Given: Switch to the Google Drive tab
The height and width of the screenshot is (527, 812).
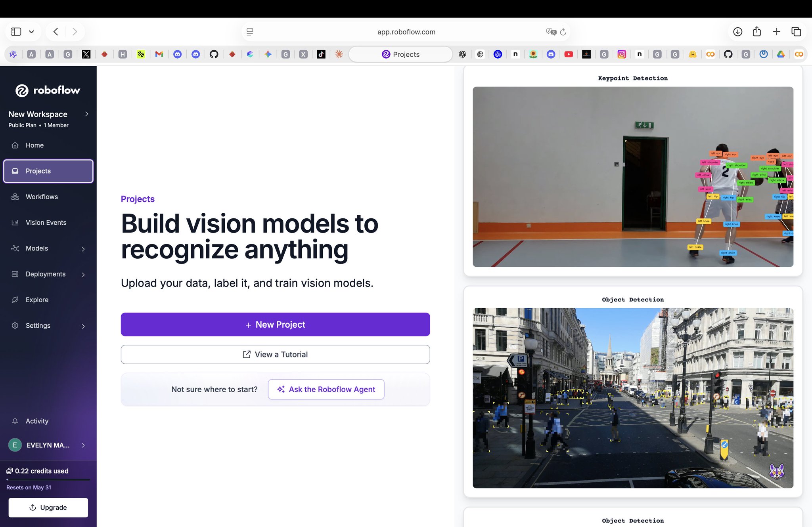Looking at the screenshot, I should click(781, 54).
